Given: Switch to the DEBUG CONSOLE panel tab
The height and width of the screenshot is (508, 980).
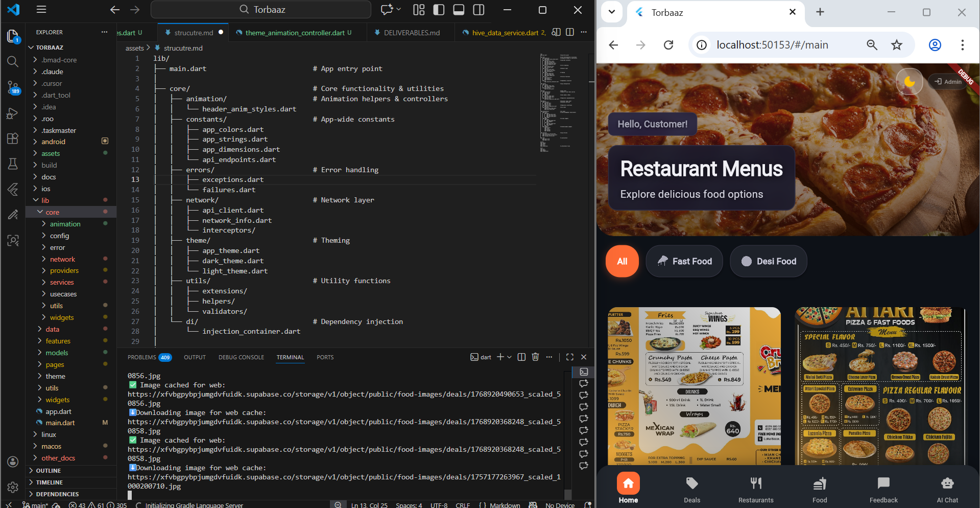Looking at the screenshot, I should pyautogui.click(x=241, y=357).
